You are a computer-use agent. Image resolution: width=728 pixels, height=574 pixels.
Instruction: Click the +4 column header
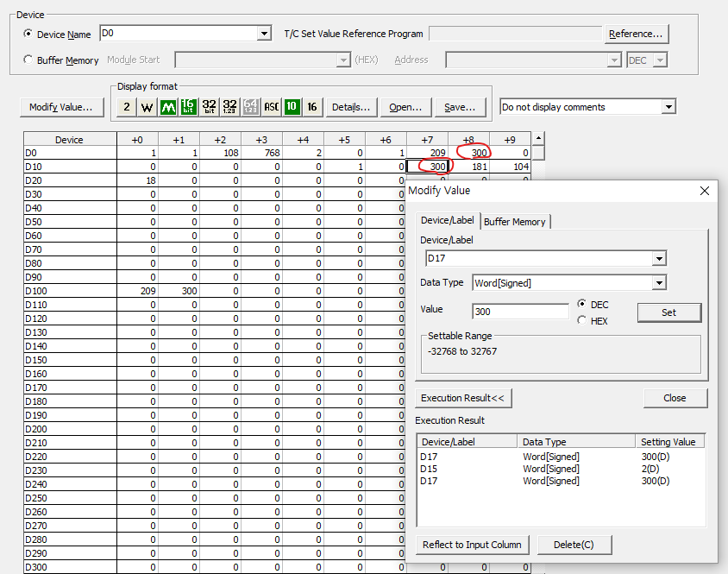click(303, 140)
